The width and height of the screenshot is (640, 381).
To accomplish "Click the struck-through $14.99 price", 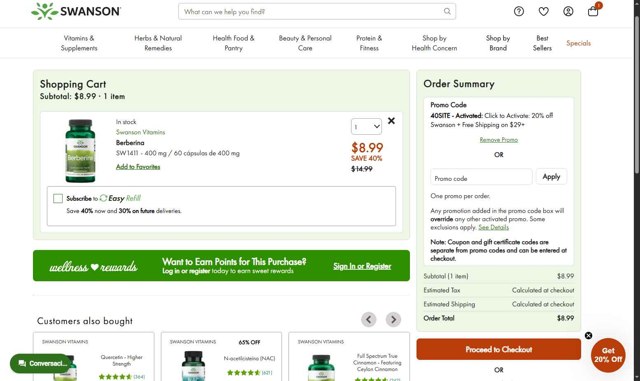I will [x=362, y=169].
